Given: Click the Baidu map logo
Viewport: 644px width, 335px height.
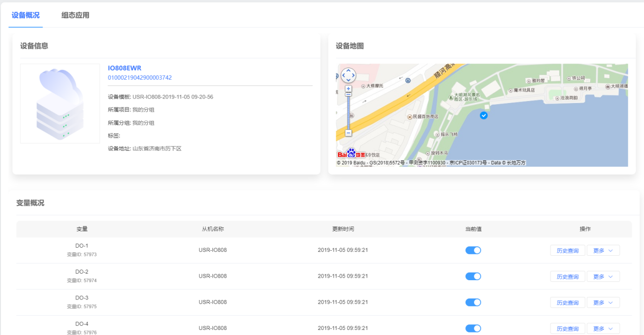Looking at the screenshot, I should pos(351,153).
